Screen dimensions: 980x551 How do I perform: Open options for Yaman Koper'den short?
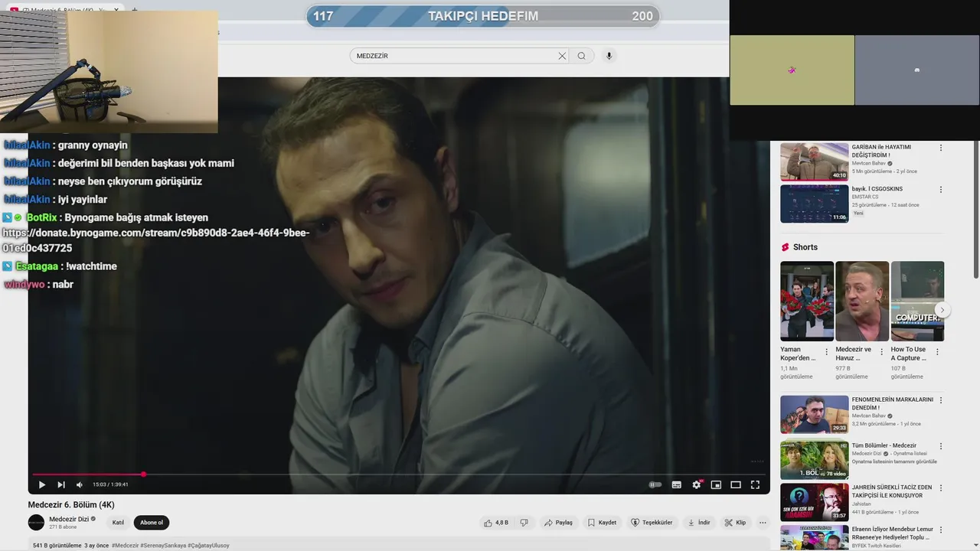827,352
